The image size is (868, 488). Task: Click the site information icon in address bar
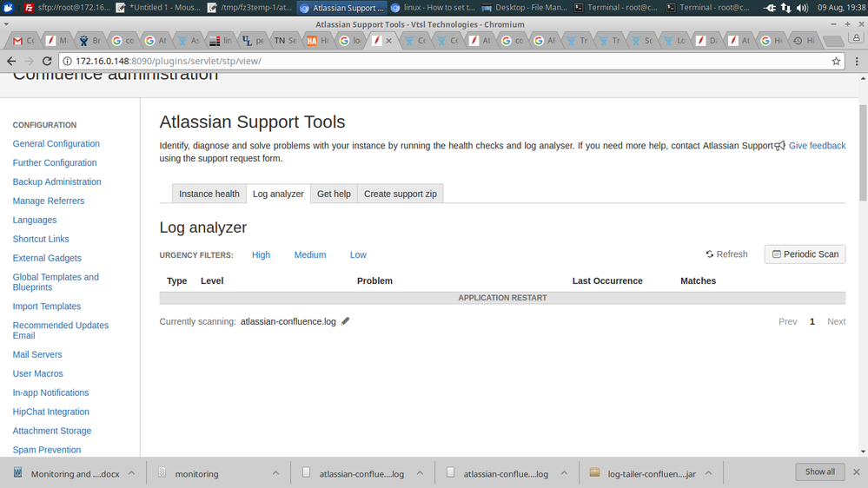[68, 61]
